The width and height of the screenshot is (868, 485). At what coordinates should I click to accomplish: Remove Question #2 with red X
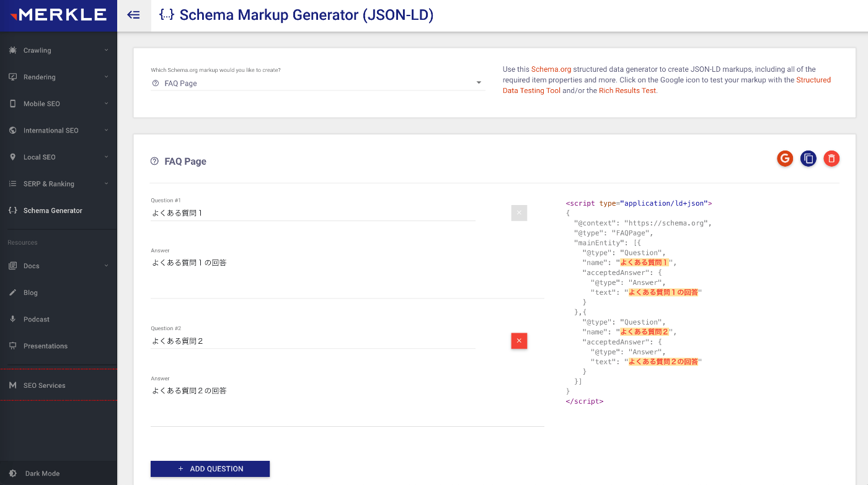coord(519,341)
